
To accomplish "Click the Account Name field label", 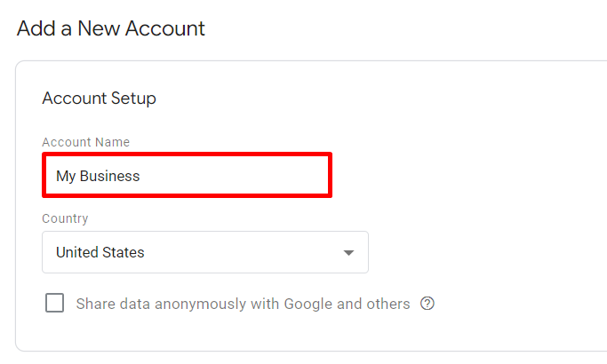I will click(x=86, y=142).
